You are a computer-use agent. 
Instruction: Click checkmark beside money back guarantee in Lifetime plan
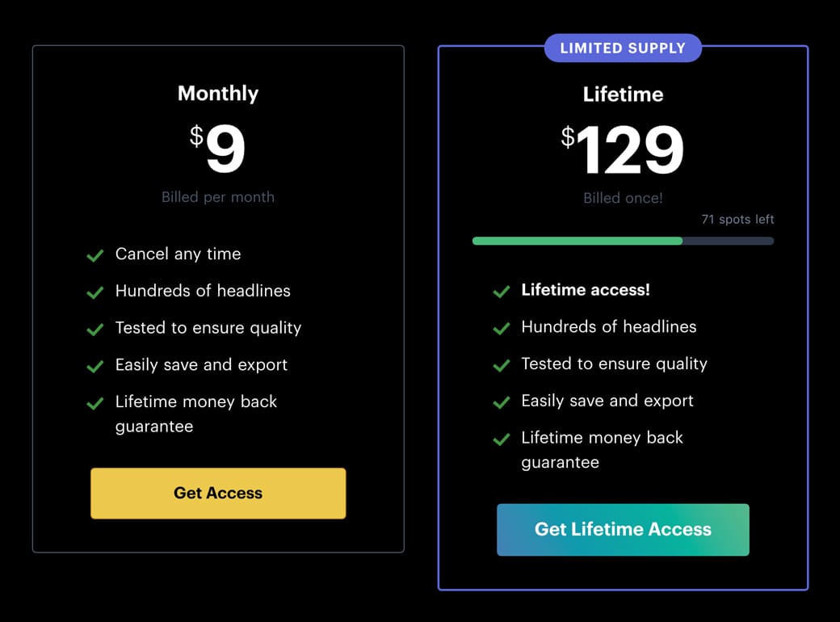[x=502, y=439]
